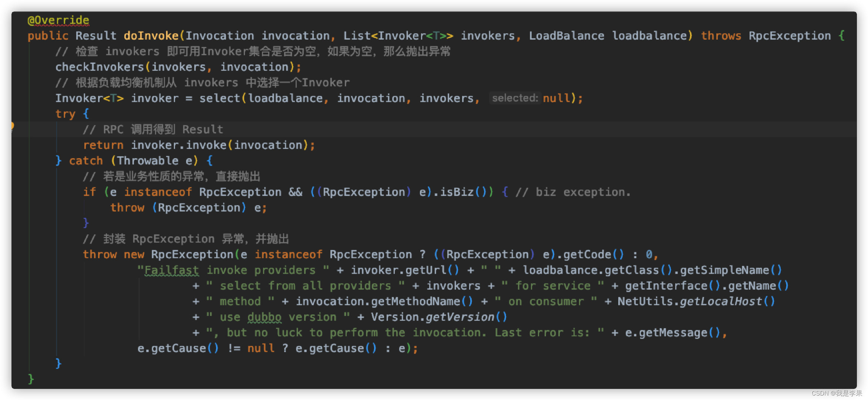Click the first e.getCause() before '!= null'
Viewport: 868px width, 400px height.
[x=178, y=349]
